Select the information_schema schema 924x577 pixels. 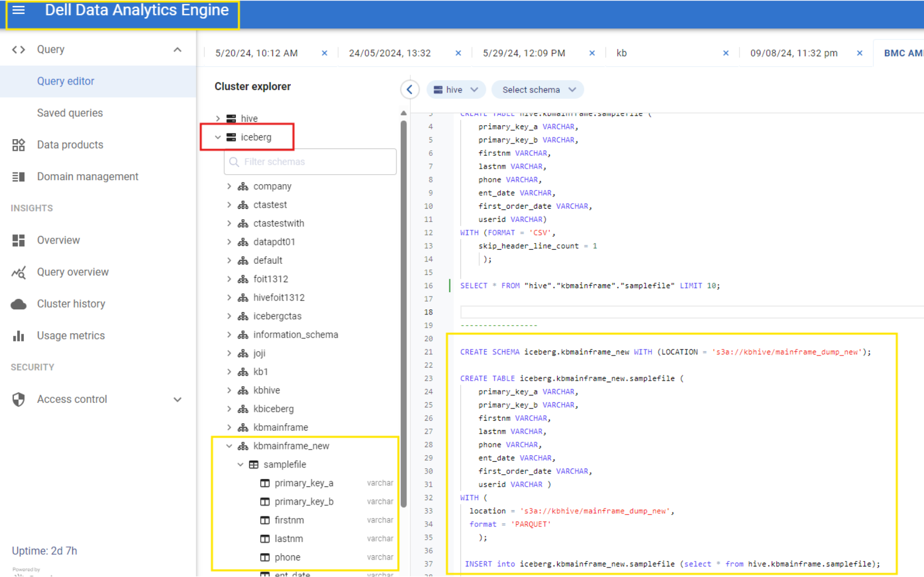click(x=295, y=335)
